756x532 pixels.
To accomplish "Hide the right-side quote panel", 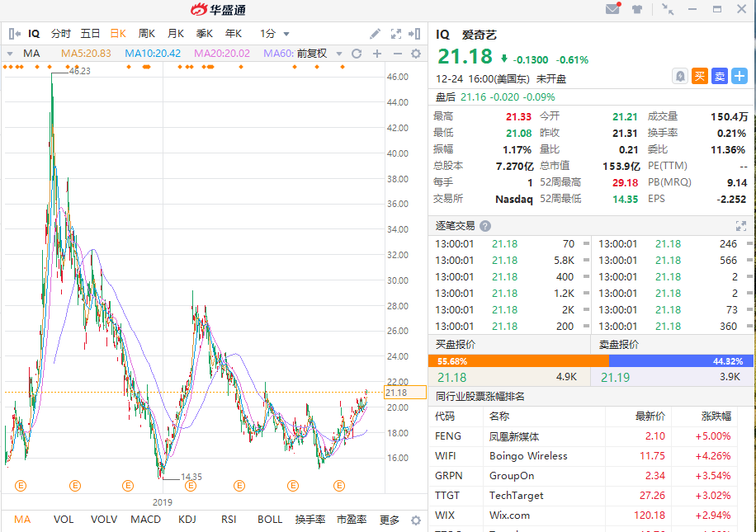I will pyautogui.click(x=414, y=34).
